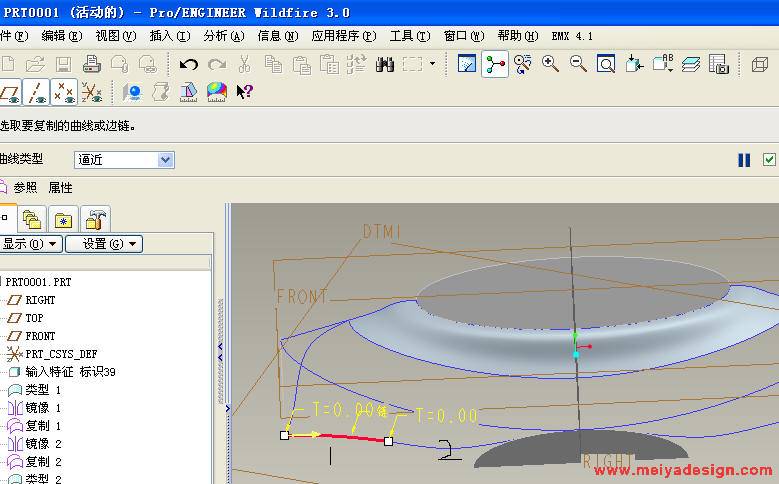The height and width of the screenshot is (484, 779).
Task: Click the wireframe display cube icon
Action: pos(760,64)
